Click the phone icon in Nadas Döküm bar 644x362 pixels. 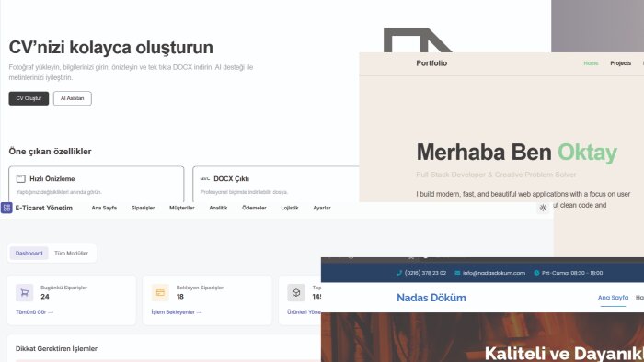coord(398,273)
